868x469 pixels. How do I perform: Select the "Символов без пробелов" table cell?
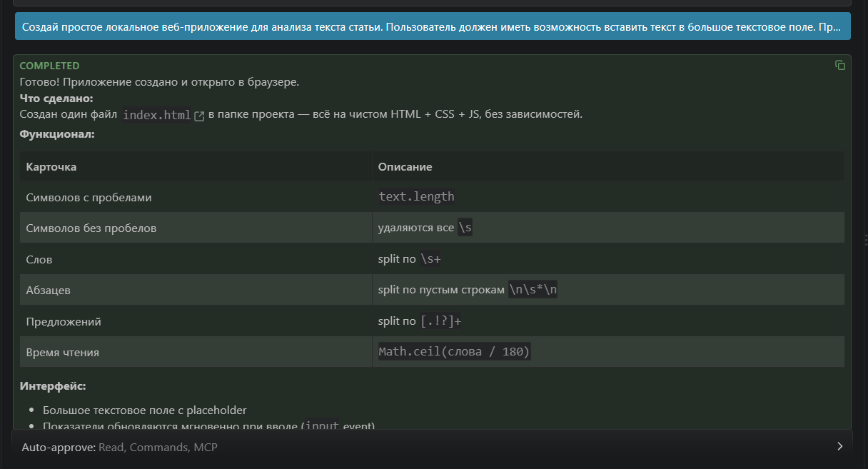[x=196, y=228]
